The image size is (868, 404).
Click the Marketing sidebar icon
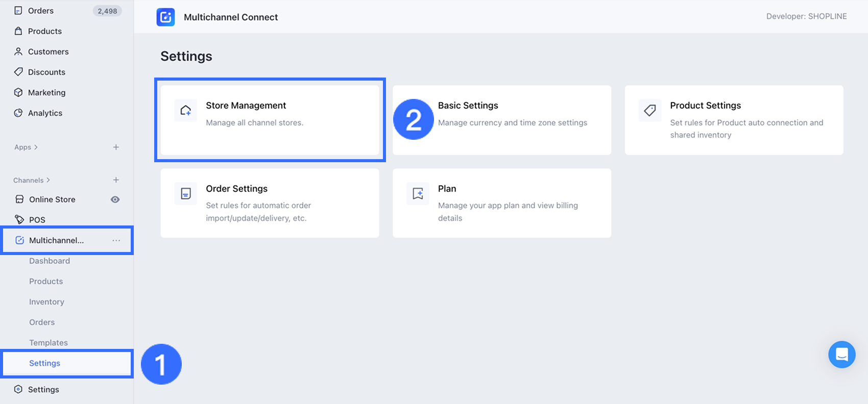pyautogui.click(x=18, y=92)
